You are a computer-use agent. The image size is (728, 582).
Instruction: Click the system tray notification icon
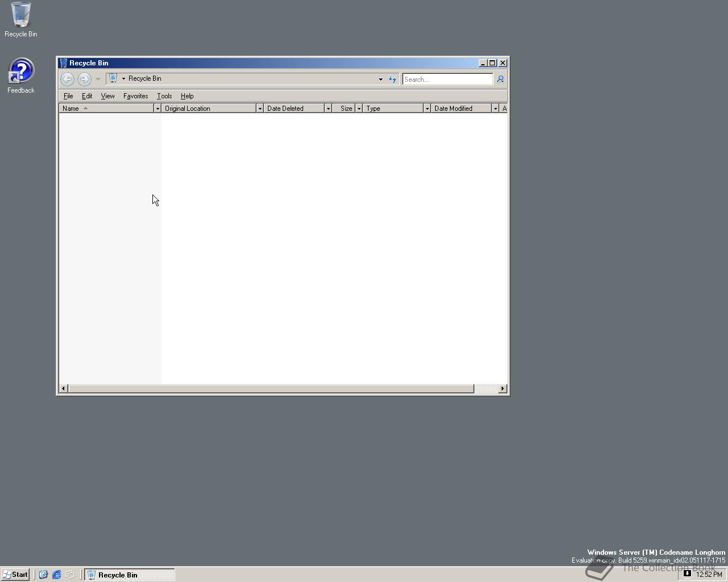(687, 574)
